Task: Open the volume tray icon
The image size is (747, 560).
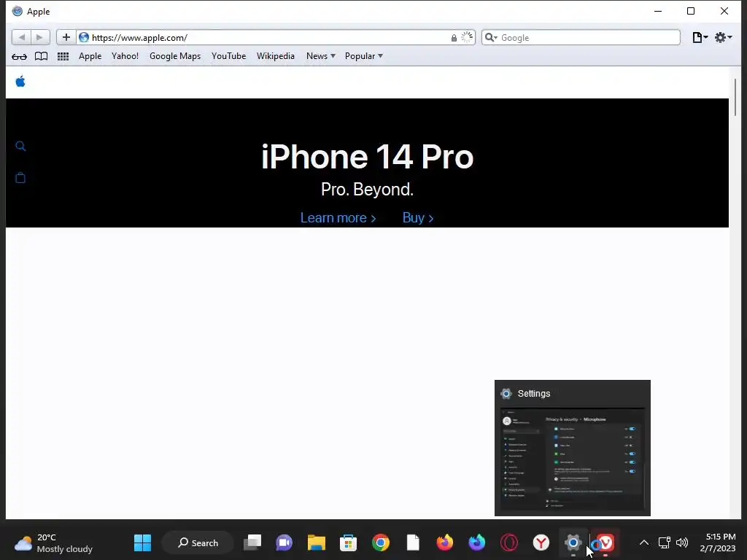Action: coord(682,542)
